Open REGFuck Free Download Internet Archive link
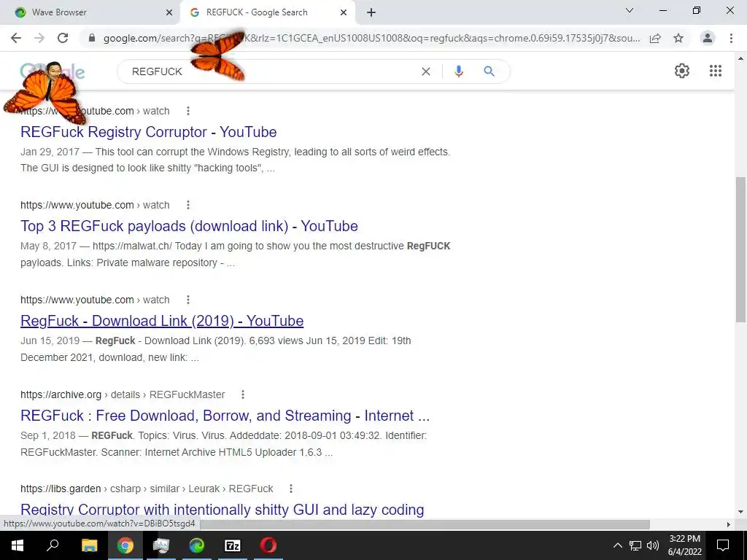 (x=225, y=416)
